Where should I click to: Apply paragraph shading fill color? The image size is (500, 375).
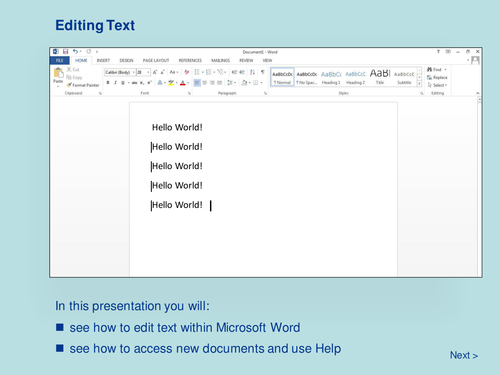coord(244,83)
